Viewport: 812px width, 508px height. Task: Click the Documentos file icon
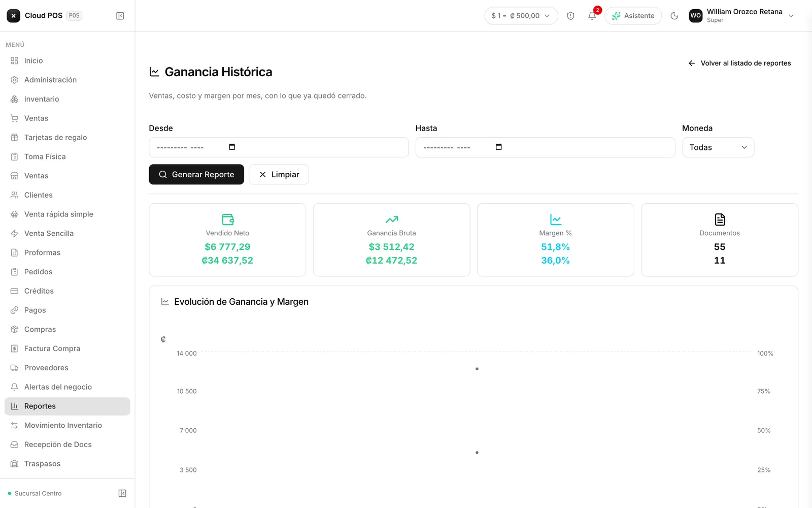click(720, 219)
